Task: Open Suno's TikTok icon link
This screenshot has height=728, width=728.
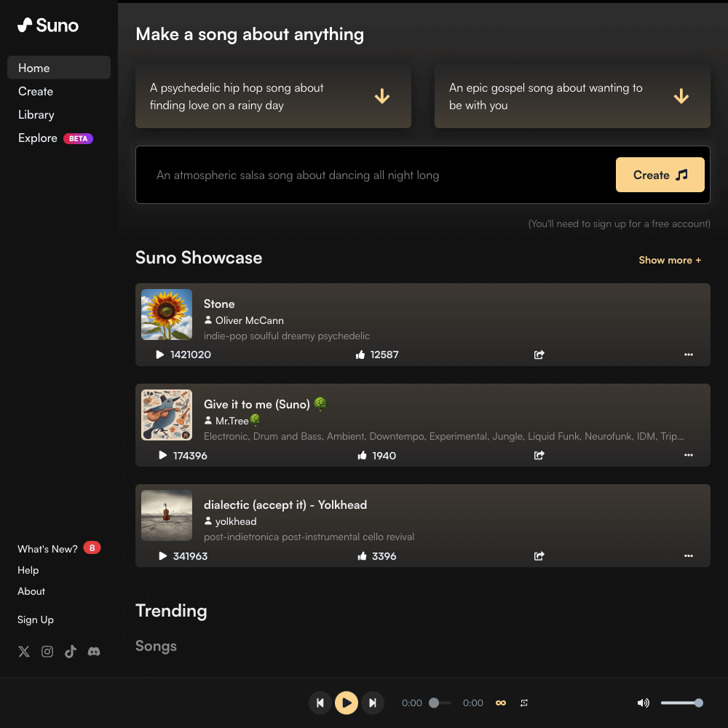Action: click(71, 652)
